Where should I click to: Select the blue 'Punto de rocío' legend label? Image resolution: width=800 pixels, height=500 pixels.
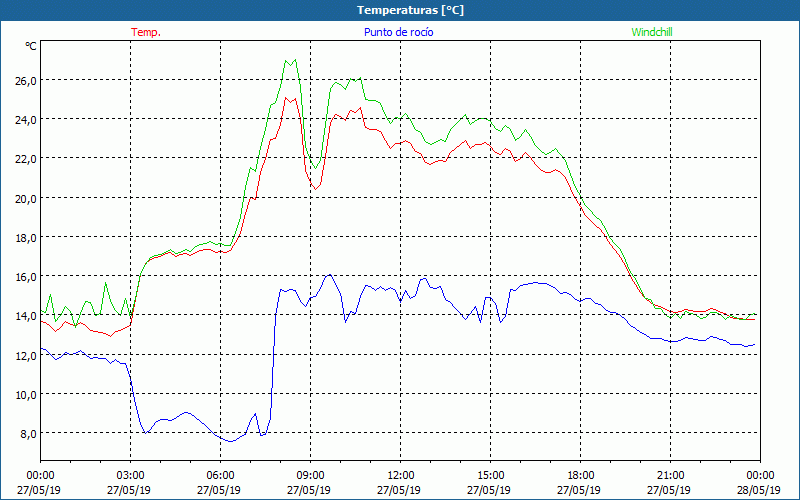(x=398, y=32)
